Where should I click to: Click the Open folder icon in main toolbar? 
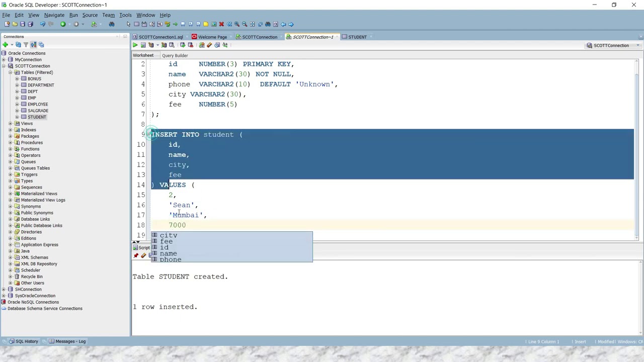15,24
